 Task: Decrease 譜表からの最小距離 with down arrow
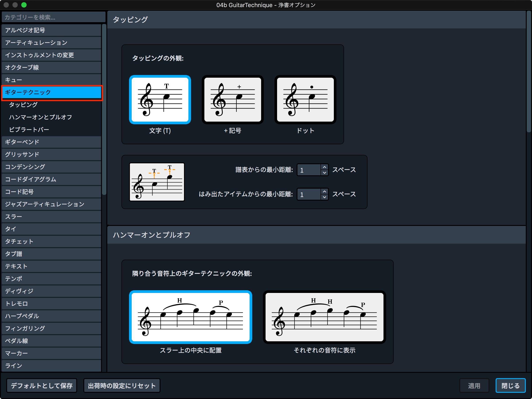(x=325, y=173)
